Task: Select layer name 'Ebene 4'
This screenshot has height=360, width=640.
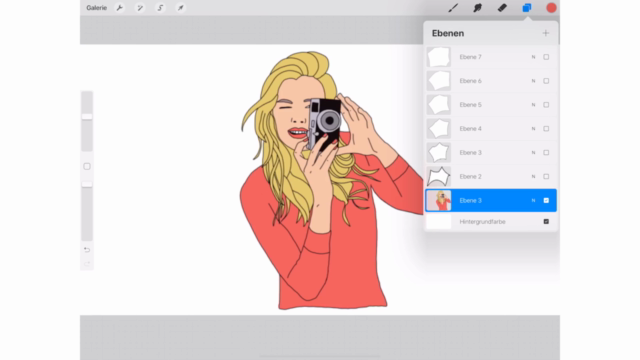Action: coord(471,129)
